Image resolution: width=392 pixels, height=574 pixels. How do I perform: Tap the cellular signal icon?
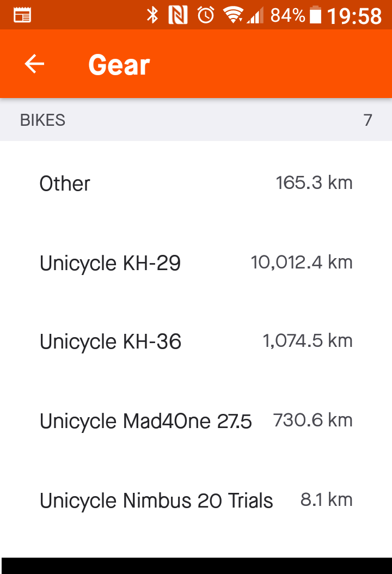coord(255,15)
